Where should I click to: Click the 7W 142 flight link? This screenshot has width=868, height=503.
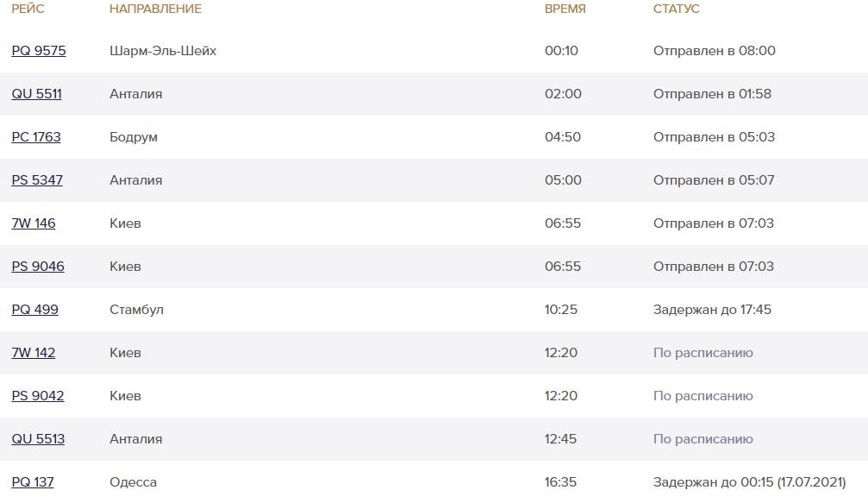[x=34, y=353]
